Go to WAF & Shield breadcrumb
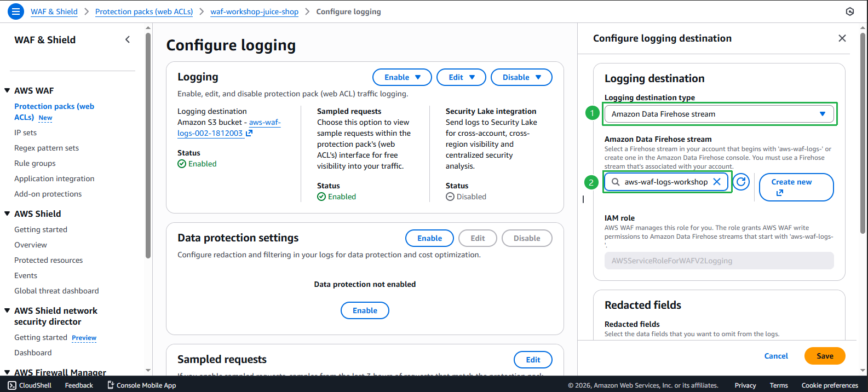The width and height of the screenshot is (868, 392). [x=54, y=11]
